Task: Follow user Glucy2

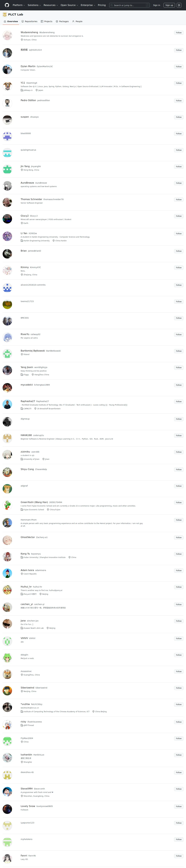Action: click(179, 216)
